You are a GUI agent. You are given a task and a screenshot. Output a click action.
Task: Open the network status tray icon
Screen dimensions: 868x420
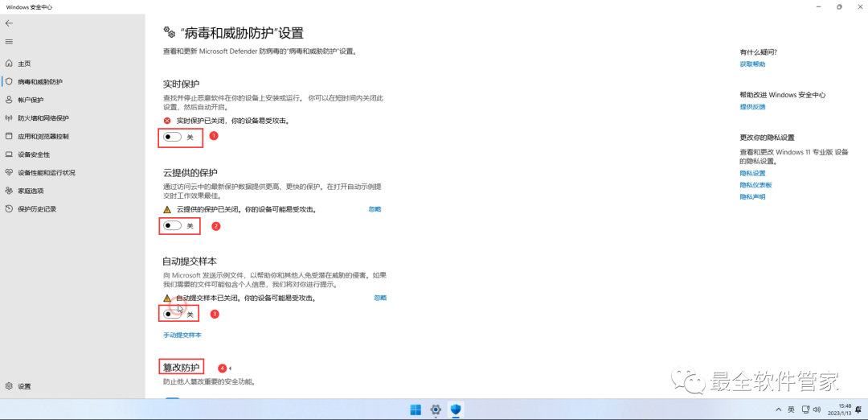pyautogui.click(x=804, y=410)
